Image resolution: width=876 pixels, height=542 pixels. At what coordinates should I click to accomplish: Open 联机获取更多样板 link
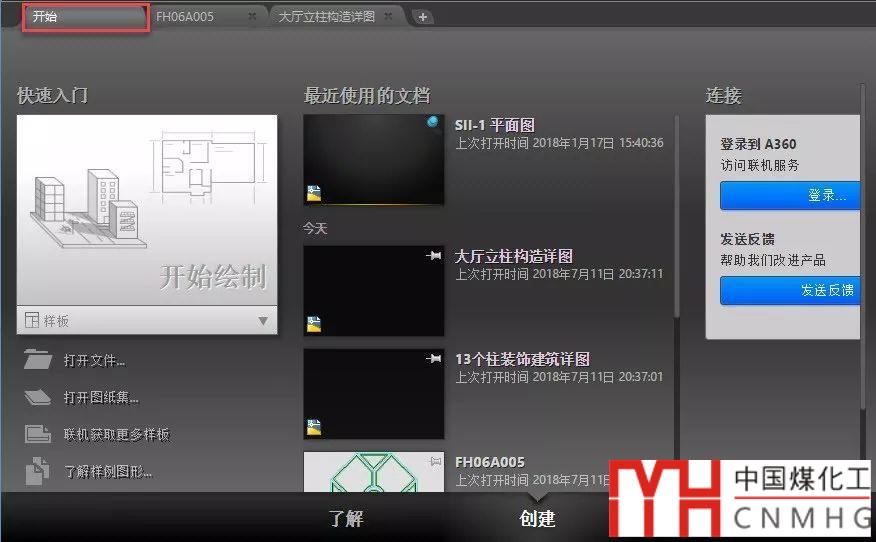117,435
